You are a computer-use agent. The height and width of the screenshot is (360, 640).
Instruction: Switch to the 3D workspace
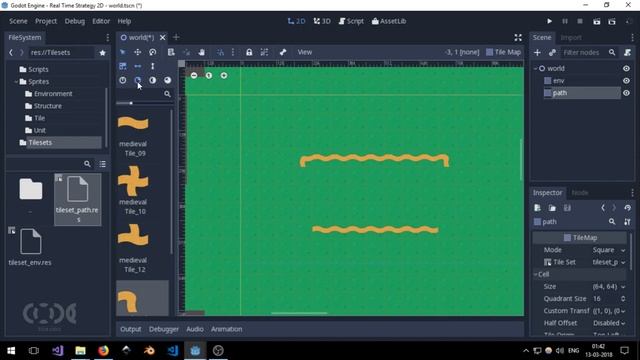[322, 21]
